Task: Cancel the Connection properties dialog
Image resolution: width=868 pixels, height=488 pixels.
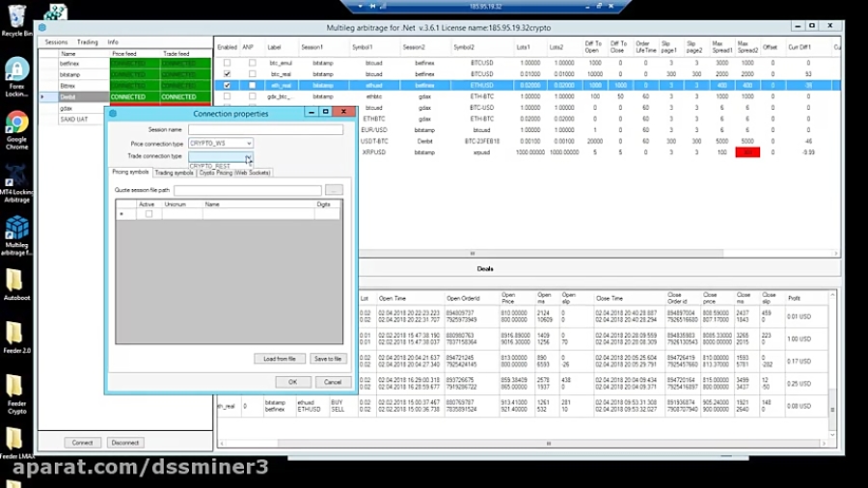Action: click(333, 382)
